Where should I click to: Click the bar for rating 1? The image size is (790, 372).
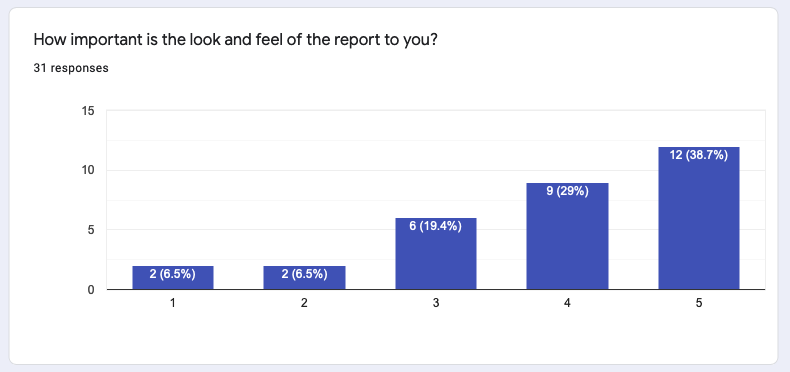tap(173, 278)
